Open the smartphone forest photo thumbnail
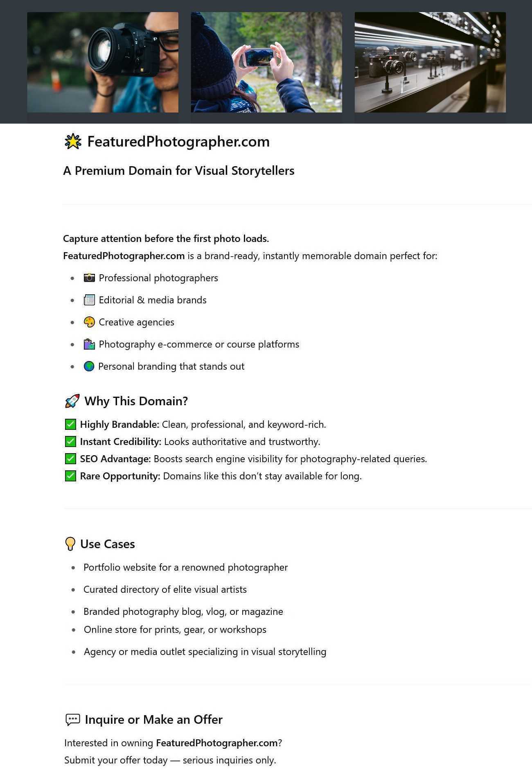Screen dimensions: 532x770 (x=266, y=62)
